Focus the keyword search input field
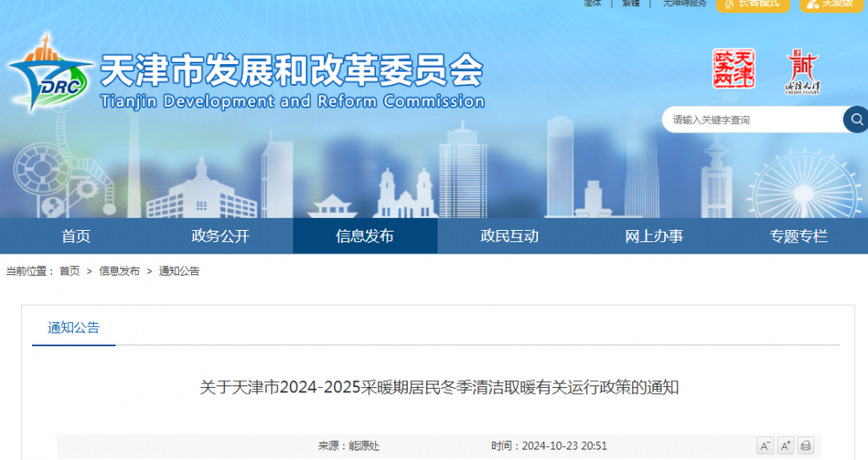 [x=746, y=120]
